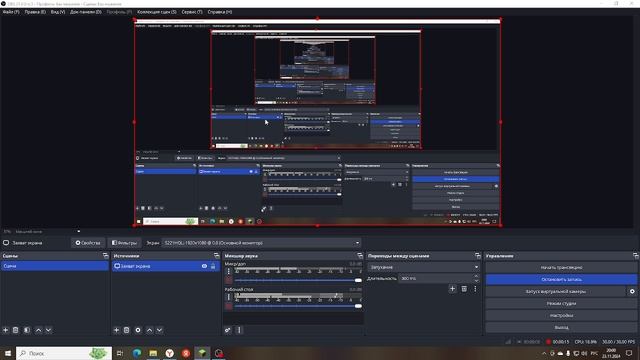640x360 pixels.
Task: Decrease transition duration with down stepper
Action: point(476,281)
